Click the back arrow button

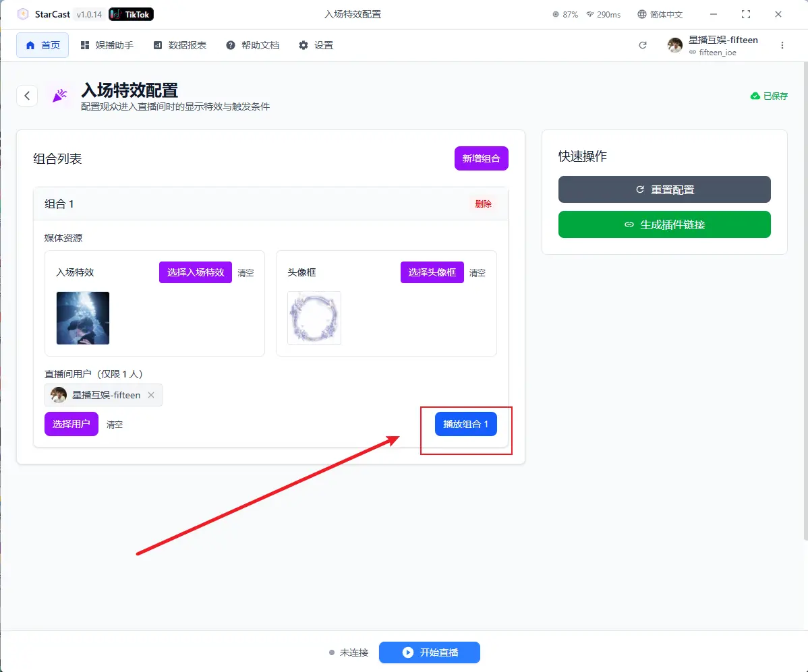tap(27, 96)
